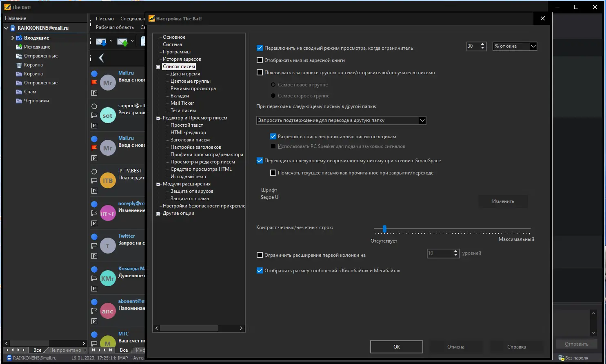Click the Черновики folder icon

(19, 101)
